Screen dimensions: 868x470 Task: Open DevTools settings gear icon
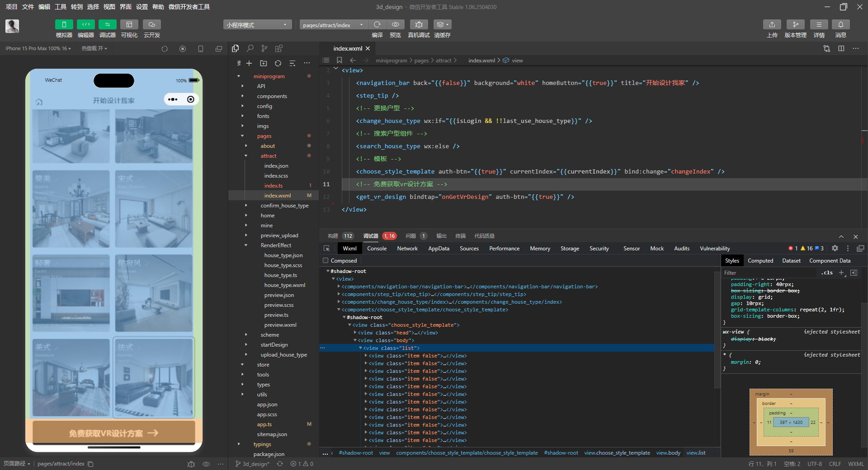point(835,249)
